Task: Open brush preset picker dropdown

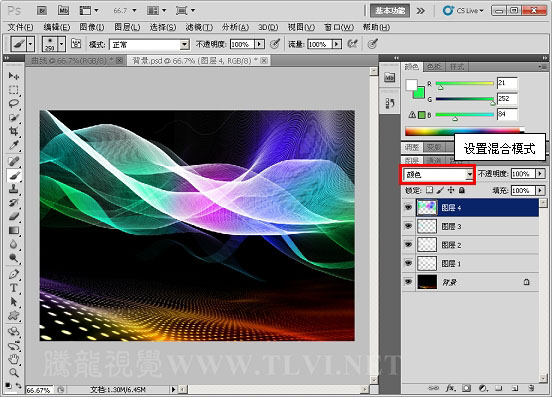Action: pos(62,44)
